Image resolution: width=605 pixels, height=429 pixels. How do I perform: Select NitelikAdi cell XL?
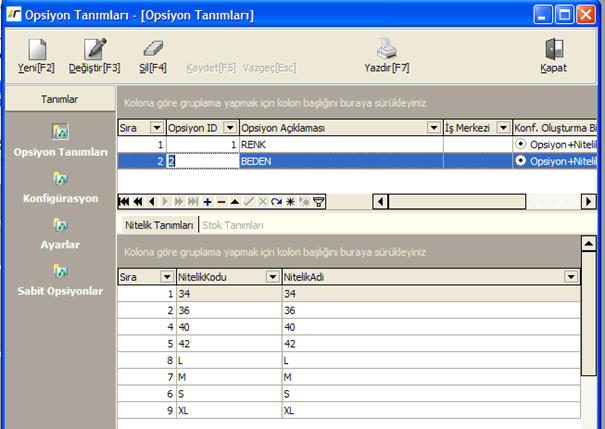[x=431, y=410]
